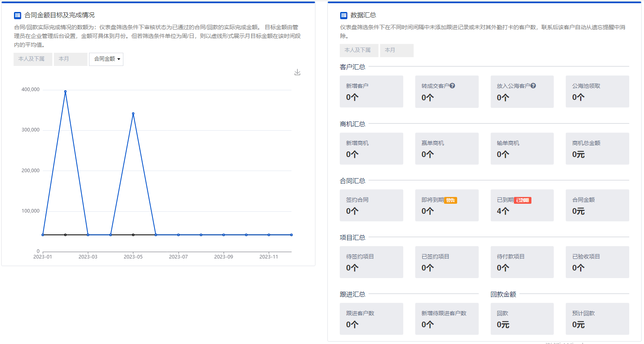Screen dimensions: 644x344
Task: Click the data summary panel title icon
Action: pyautogui.click(x=343, y=16)
